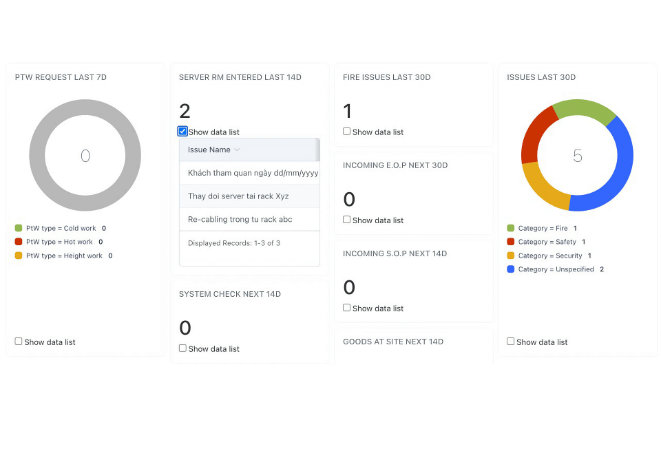Select the yellow Height work legend swatch
661x452 pixels.
19,256
